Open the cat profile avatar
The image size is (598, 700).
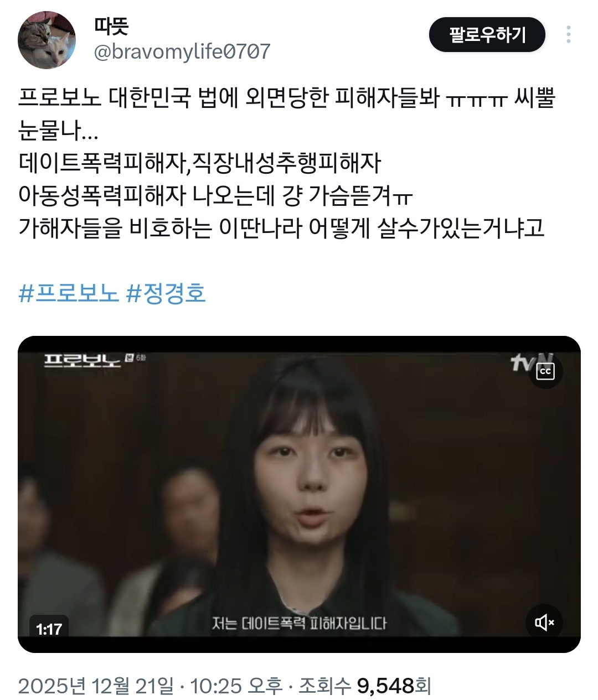pos(47,40)
